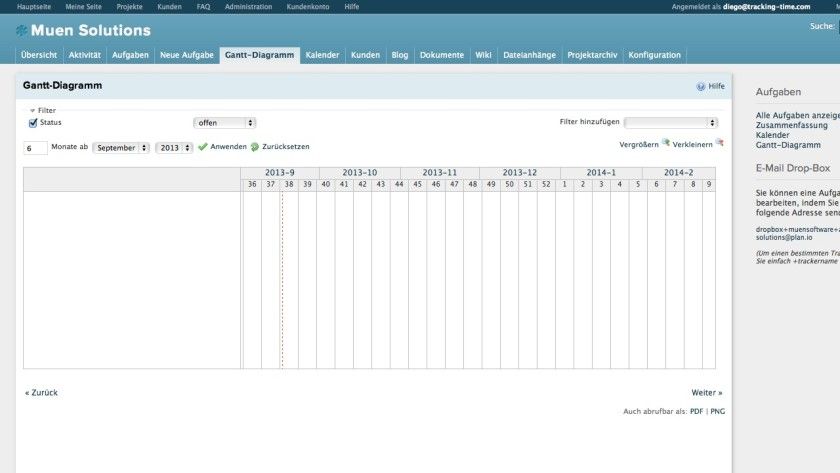This screenshot has height=473, width=840.
Task: Go to Hauptseite in top menu
Action: (34, 7)
